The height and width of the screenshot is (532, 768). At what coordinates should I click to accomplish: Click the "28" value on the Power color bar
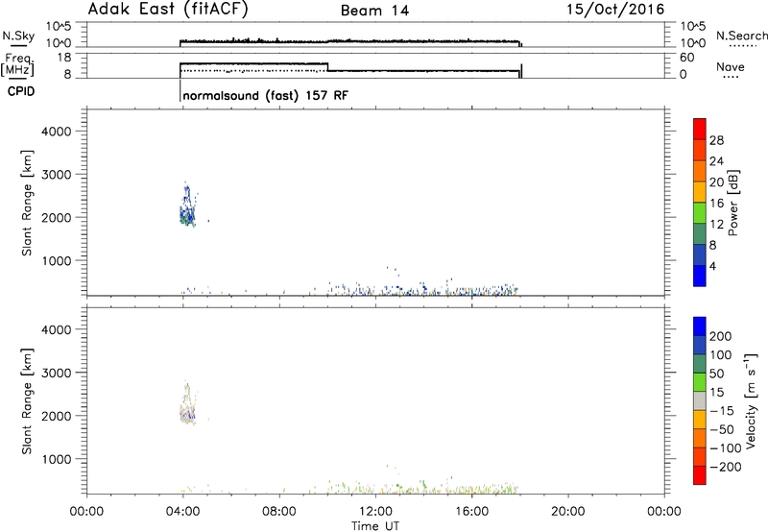pyautogui.click(x=716, y=140)
